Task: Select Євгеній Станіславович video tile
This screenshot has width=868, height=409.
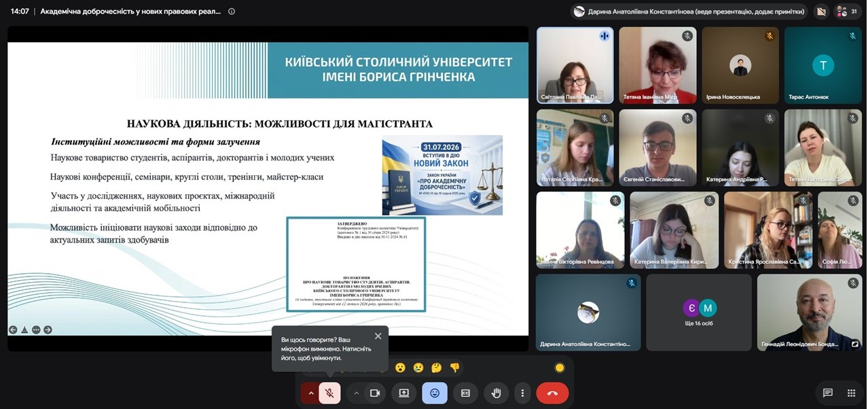Action: 657,147
